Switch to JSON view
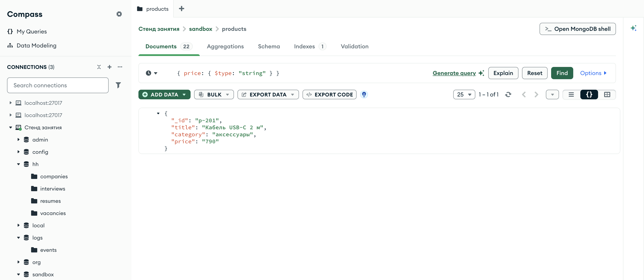The width and height of the screenshot is (644, 280). click(589, 94)
